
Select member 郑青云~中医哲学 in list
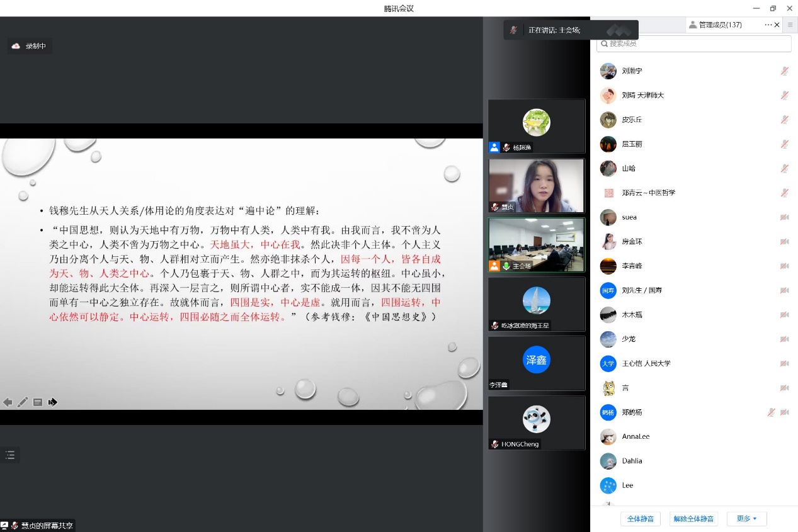(648, 193)
